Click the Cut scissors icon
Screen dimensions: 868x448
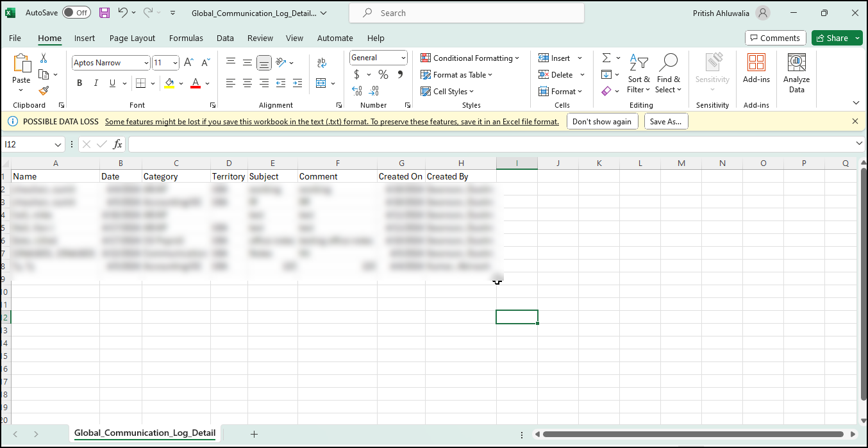coord(44,58)
